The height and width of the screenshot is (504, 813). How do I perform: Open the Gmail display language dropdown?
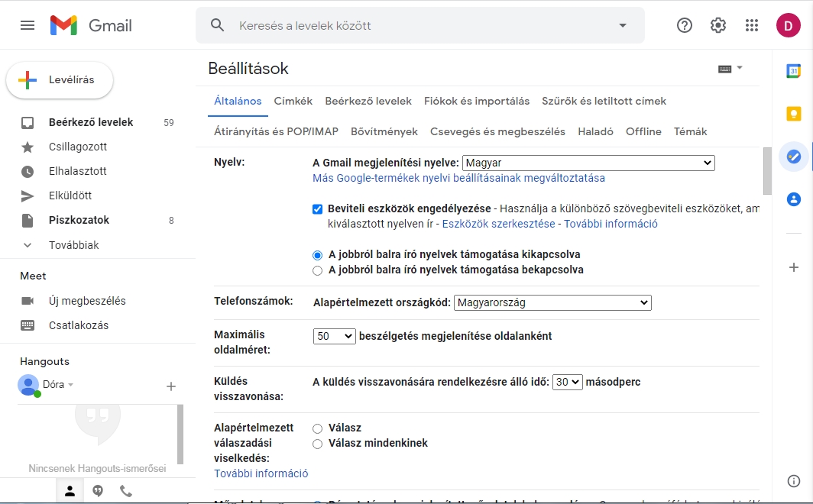pyautogui.click(x=588, y=163)
